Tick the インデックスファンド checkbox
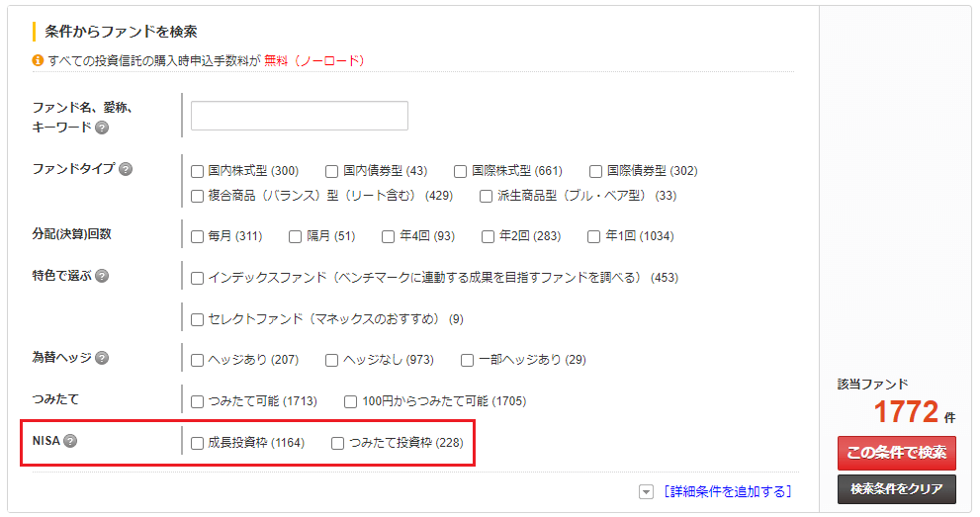The height and width of the screenshot is (517, 980). click(198, 278)
